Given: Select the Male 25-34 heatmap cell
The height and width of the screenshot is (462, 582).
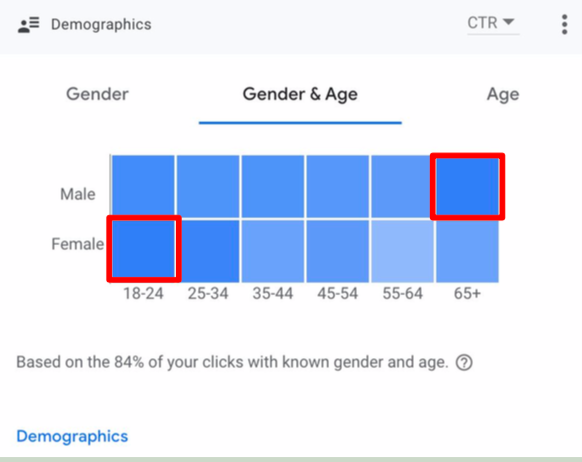Looking at the screenshot, I should coord(208,186).
